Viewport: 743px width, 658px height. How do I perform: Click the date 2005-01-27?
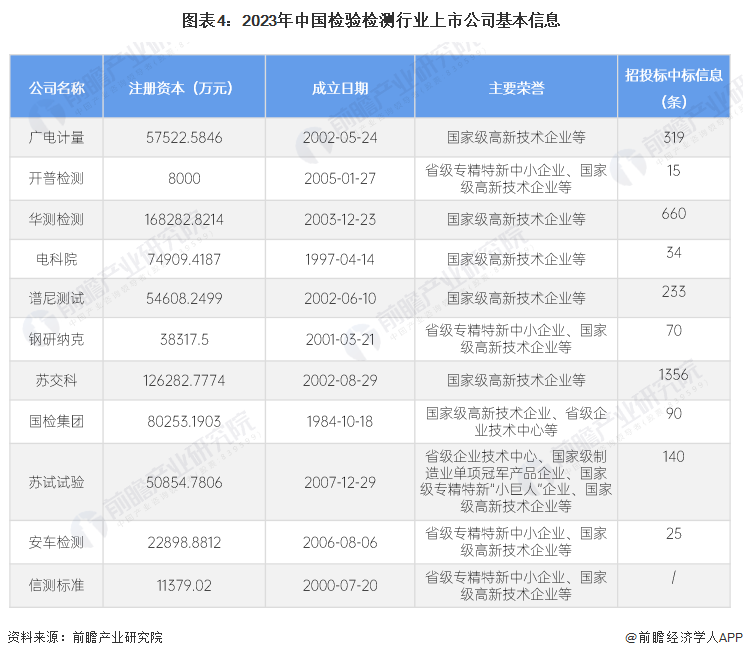point(340,178)
